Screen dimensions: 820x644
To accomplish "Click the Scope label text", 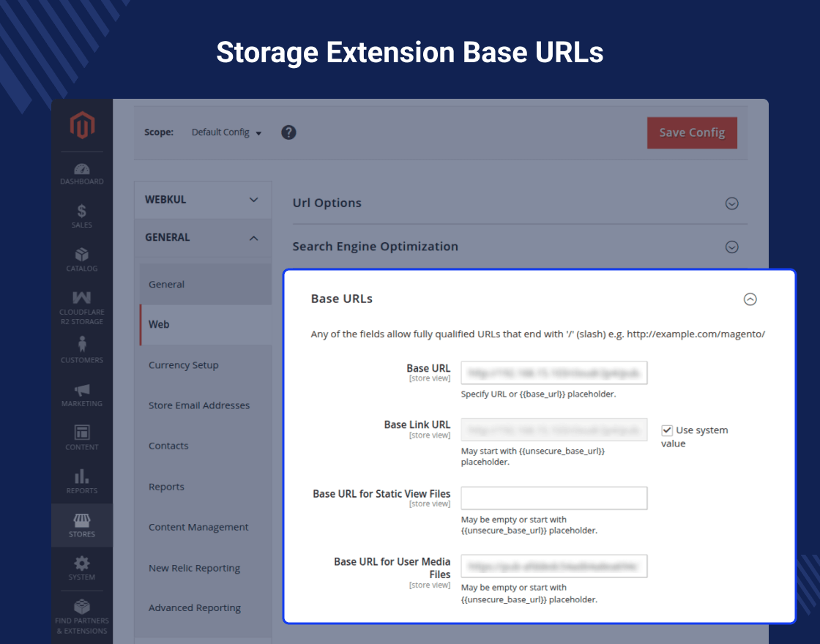I will [159, 132].
